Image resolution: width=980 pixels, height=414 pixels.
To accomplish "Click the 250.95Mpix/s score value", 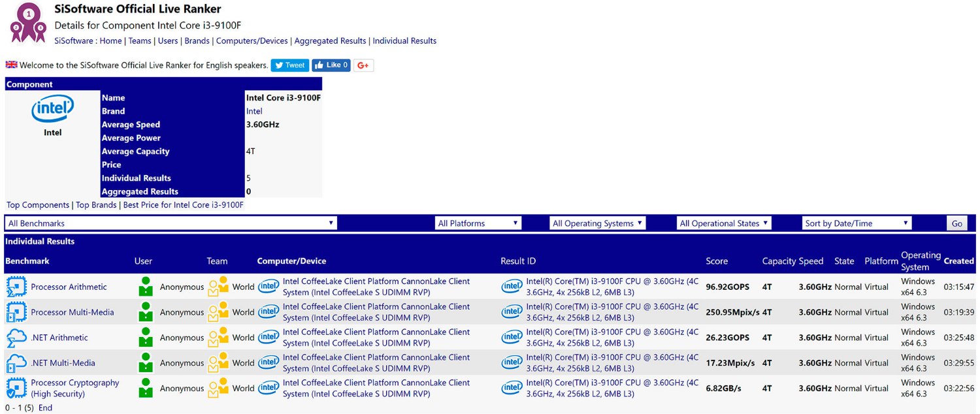I will [732, 312].
